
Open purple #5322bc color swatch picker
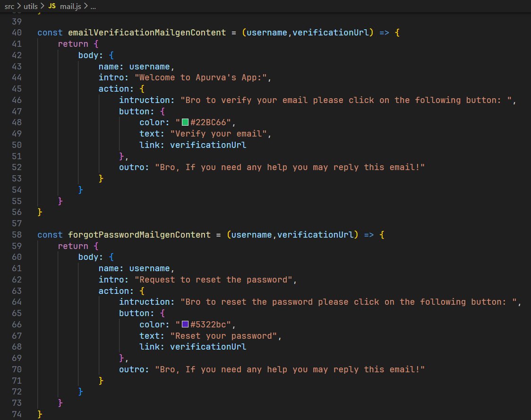coord(185,324)
